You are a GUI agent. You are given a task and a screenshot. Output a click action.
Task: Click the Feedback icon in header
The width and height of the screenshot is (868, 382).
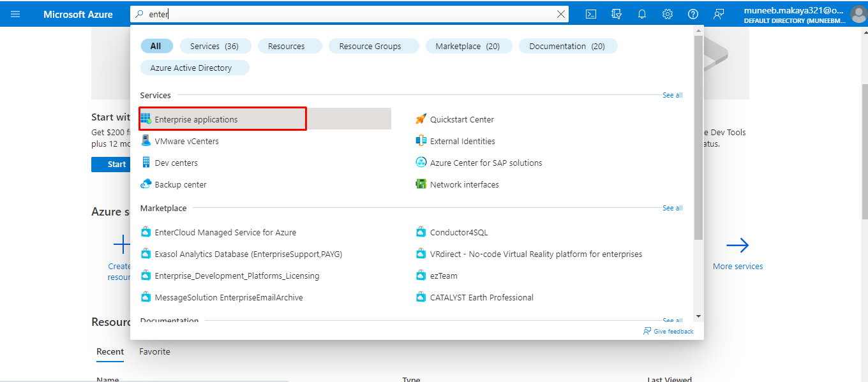pyautogui.click(x=719, y=14)
